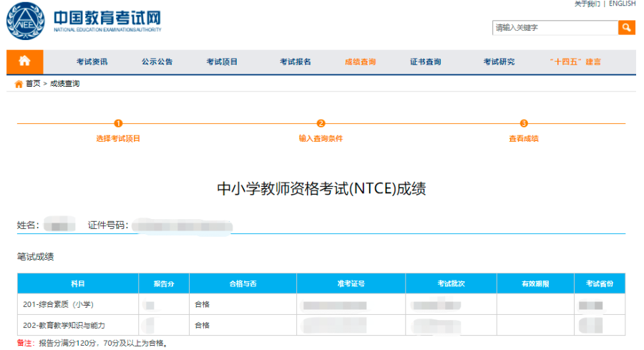Click the 备注 score note text
This screenshot has width=644, height=350.
click(93, 343)
